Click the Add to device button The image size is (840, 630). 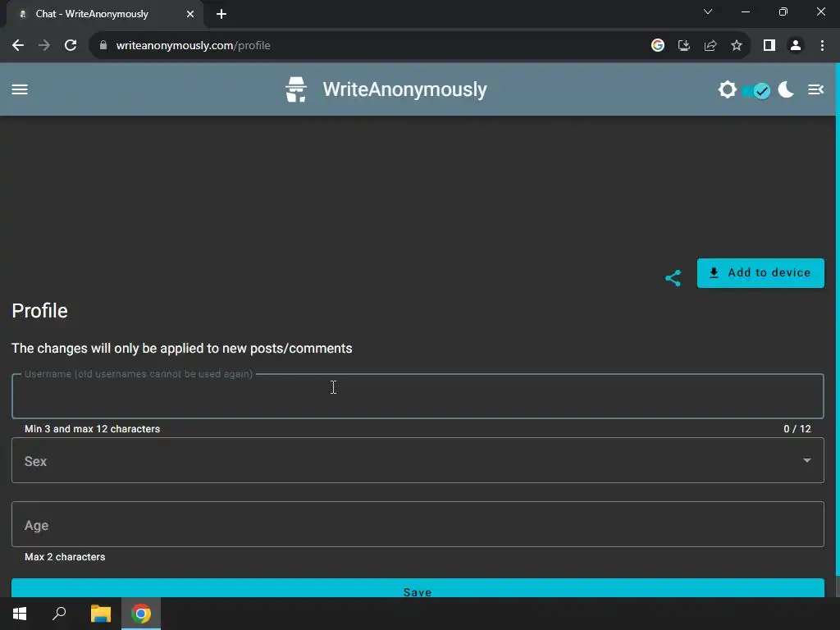tap(760, 272)
